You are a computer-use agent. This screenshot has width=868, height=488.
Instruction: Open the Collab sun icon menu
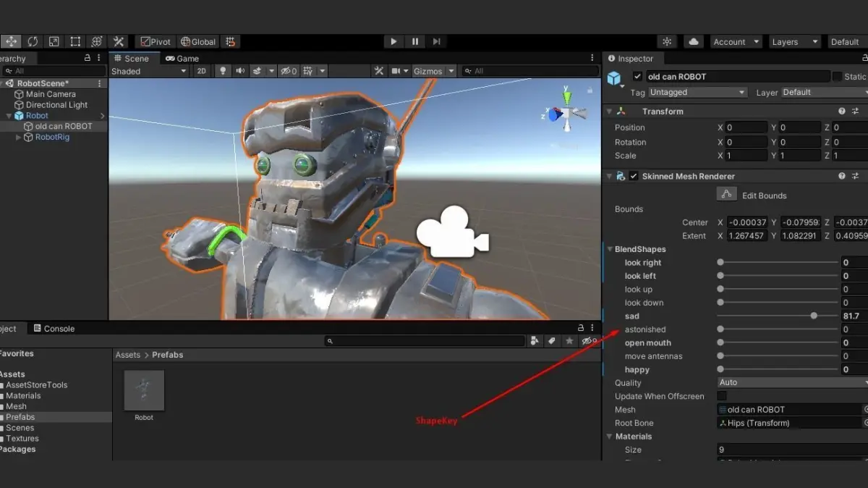pyautogui.click(x=667, y=42)
